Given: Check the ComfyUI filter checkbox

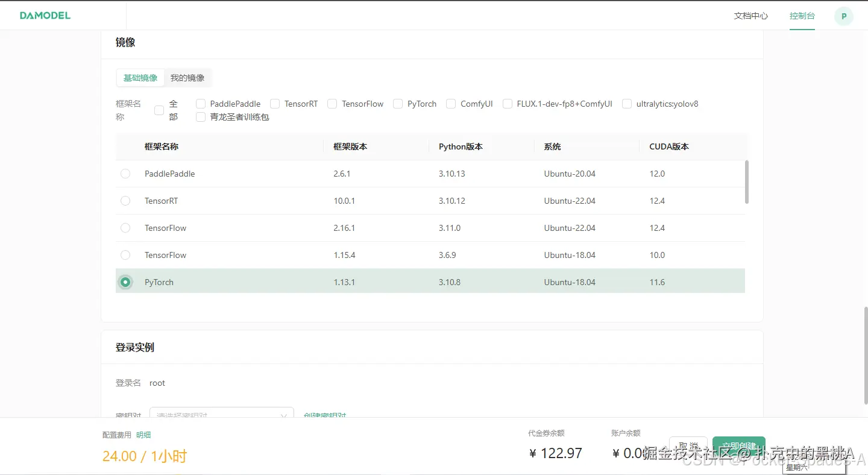Looking at the screenshot, I should 451,104.
